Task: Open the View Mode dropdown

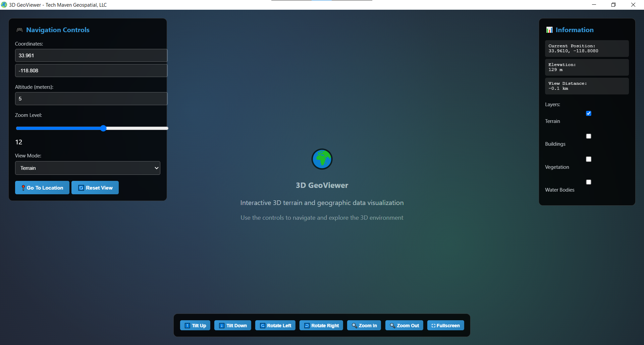Action: [x=88, y=168]
